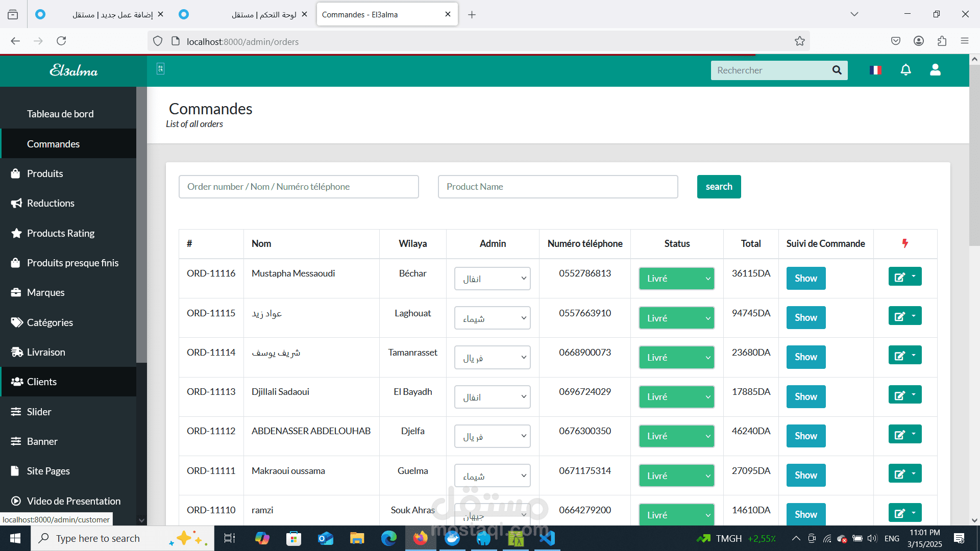Viewport: 980px width, 551px height.
Task: Bookmark page with star icon
Action: click(799, 41)
